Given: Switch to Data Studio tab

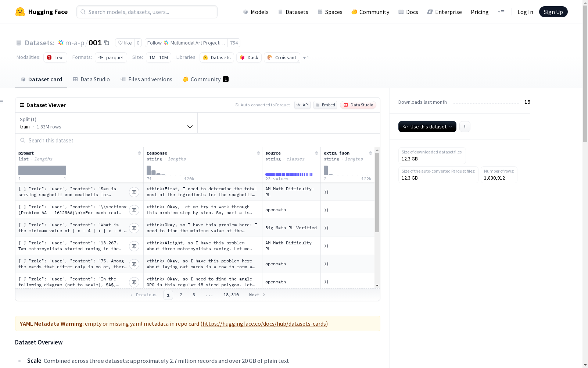Looking at the screenshot, I should click(x=91, y=79).
